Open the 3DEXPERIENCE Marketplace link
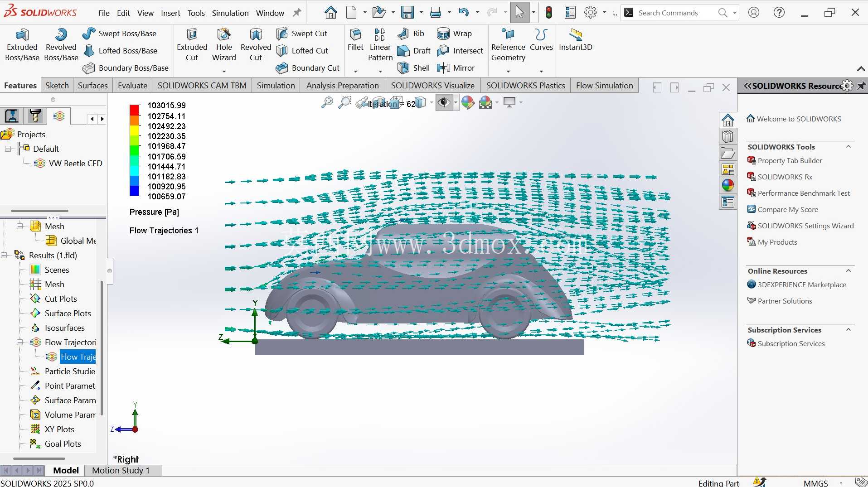Image resolution: width=868 pixels, height=487 pixels. pos(801,284)
